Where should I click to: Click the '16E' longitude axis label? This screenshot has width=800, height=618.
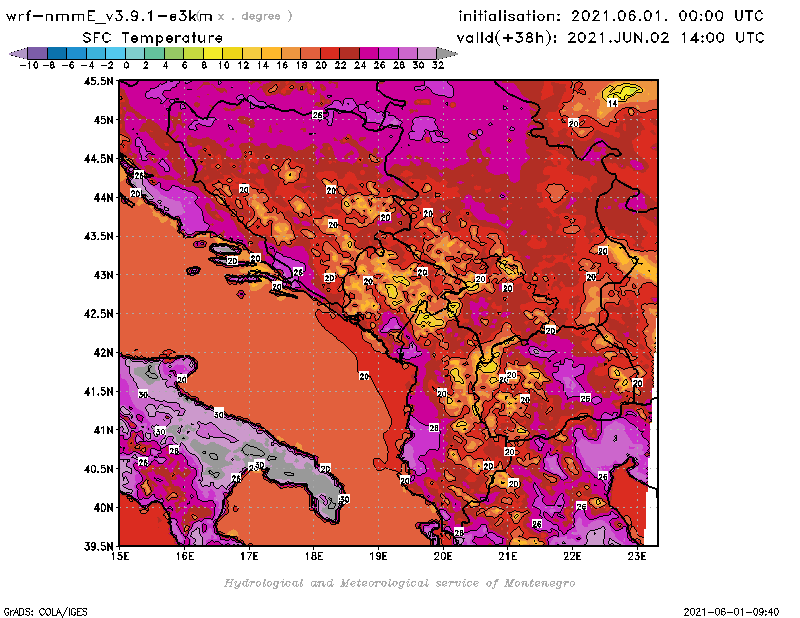click(x=185, y=556)
